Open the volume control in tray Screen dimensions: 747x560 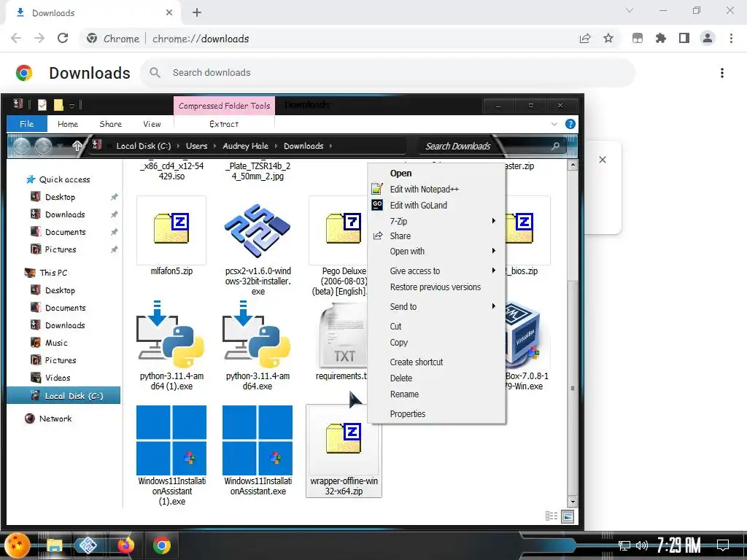tap(642, 545)
